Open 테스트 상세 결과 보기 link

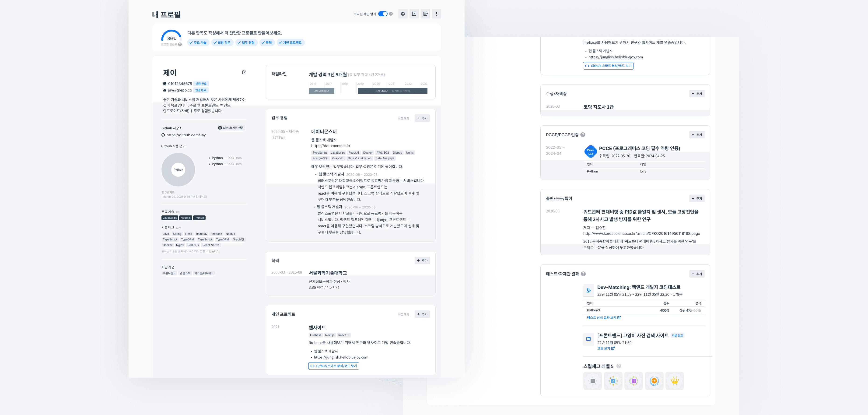pyautogui.click(x=603, y=318)
